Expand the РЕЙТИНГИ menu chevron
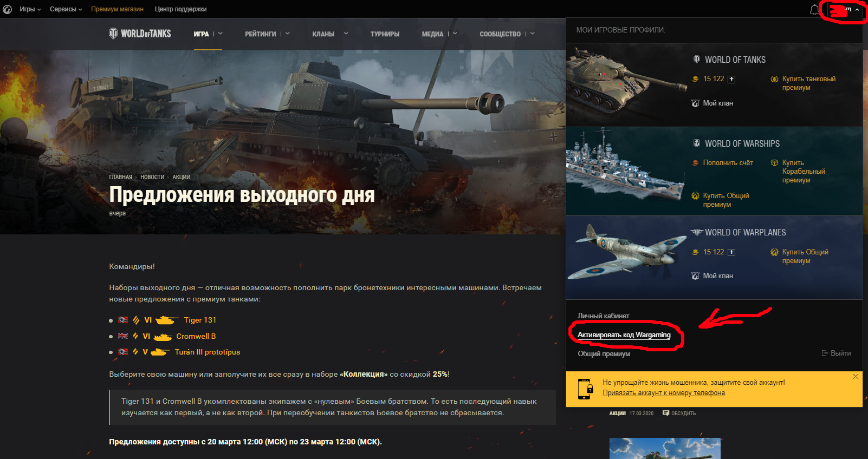 point(288,34)
